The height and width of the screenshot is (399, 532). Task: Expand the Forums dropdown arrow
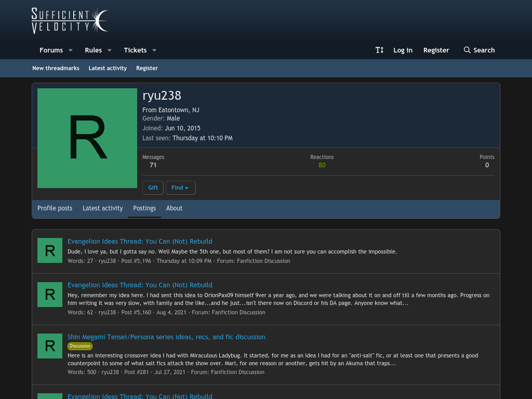(x=71, y=50)
